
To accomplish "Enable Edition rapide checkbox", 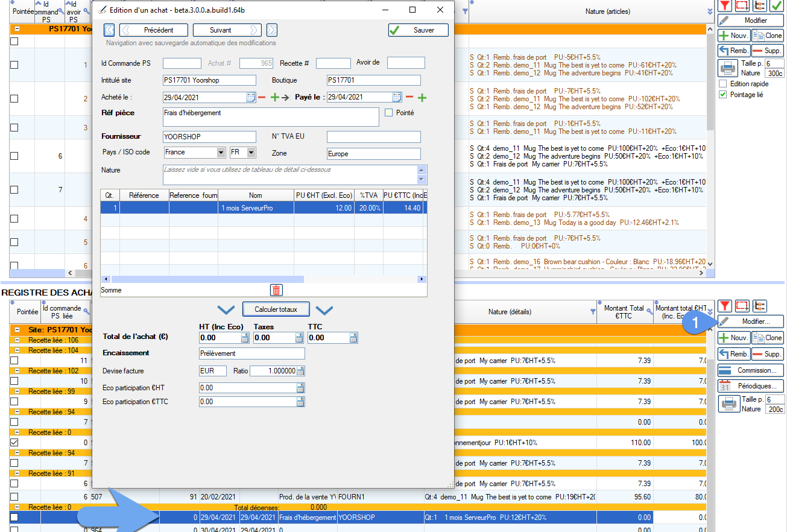I will [x=723, y=84].
